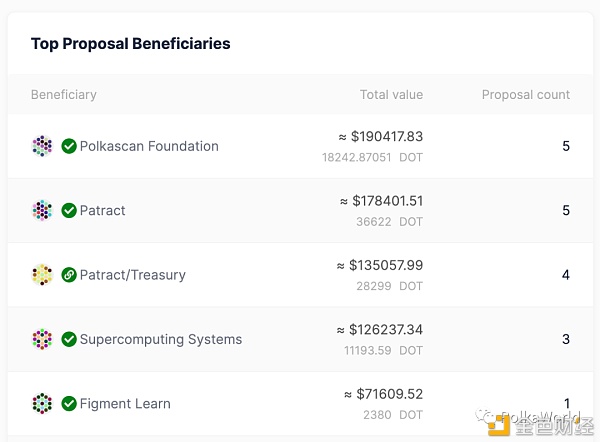
Task: Click the Patract/Treasury green link badge
Action: pyautogui.click(x=69, y=275)
